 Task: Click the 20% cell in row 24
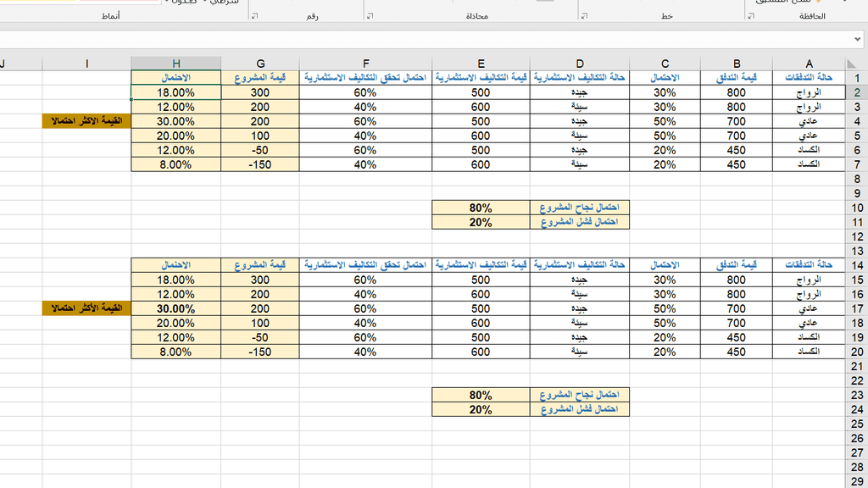[481, 409]
